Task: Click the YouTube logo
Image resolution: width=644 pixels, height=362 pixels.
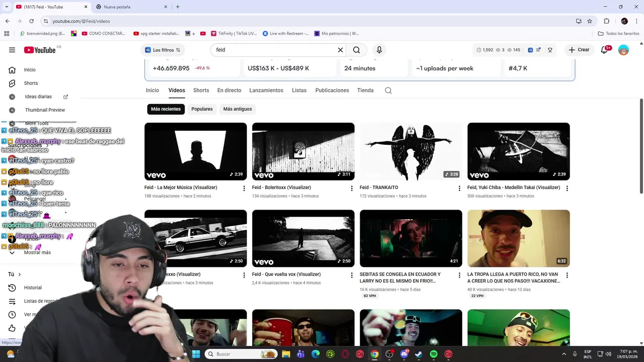Action: coord(40,50)
